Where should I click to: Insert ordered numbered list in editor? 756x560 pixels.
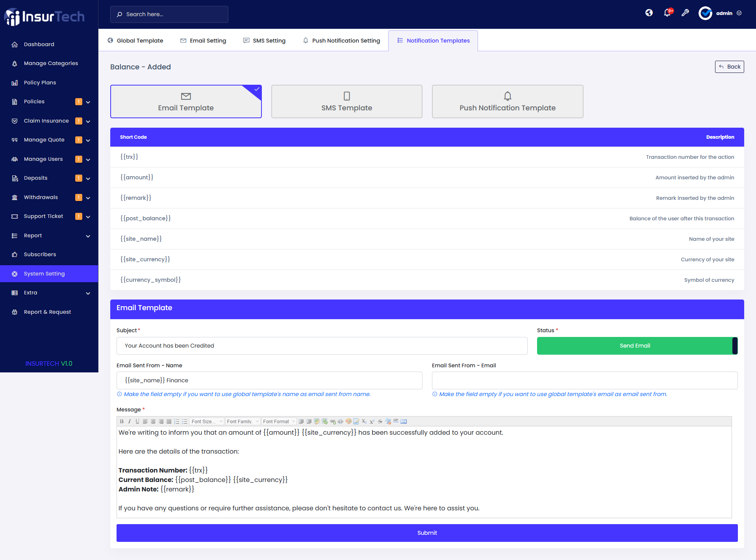177,421
